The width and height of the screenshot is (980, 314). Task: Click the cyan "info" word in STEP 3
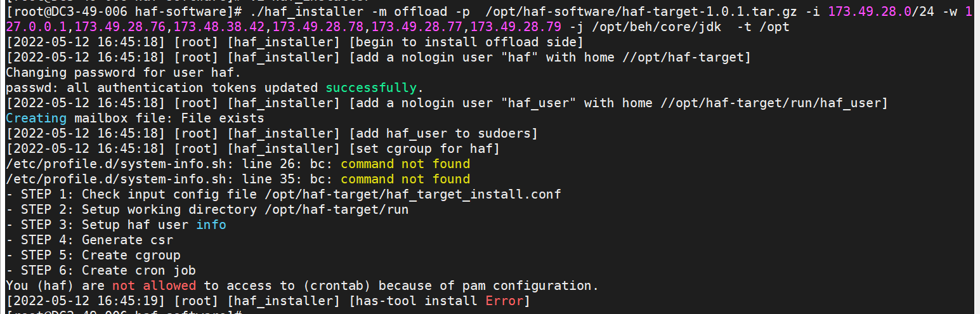[211, 225]
